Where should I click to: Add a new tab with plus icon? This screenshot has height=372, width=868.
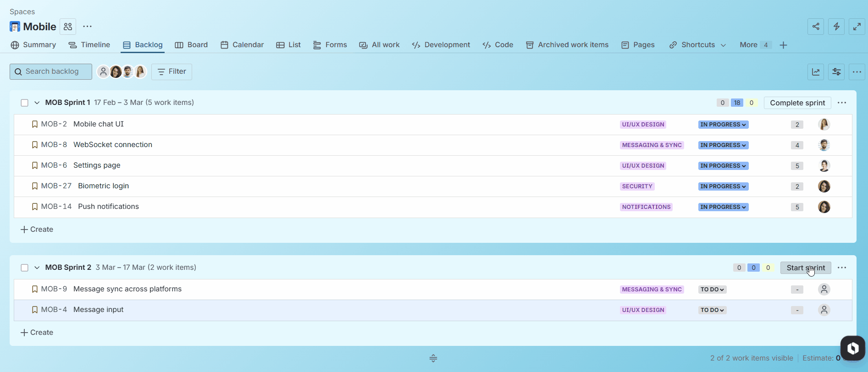783,45
